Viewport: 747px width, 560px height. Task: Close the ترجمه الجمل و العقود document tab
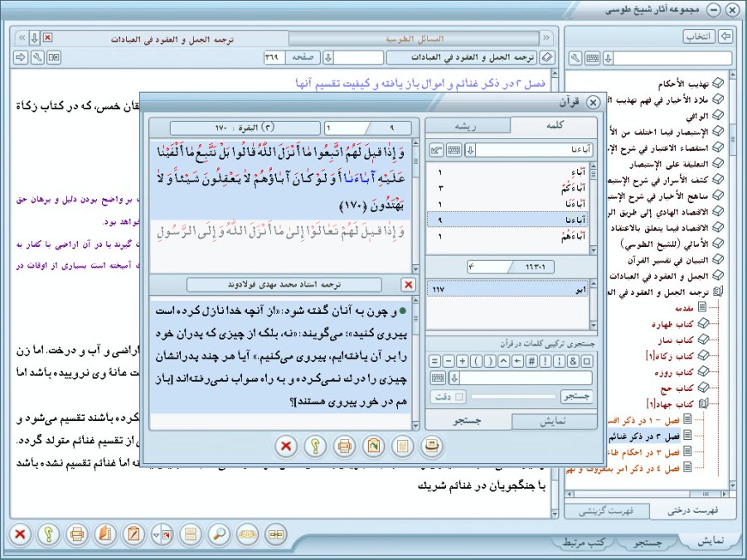click(x=47, y=37)
